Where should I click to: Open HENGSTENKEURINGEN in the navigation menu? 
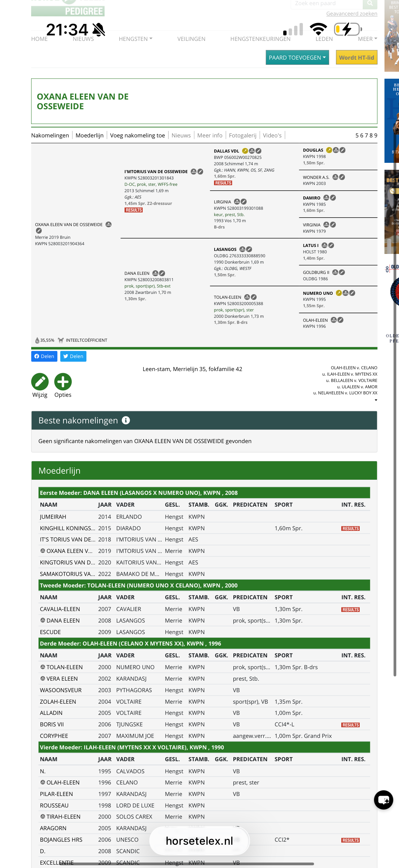pyautogui.click(x=260, y=39)
